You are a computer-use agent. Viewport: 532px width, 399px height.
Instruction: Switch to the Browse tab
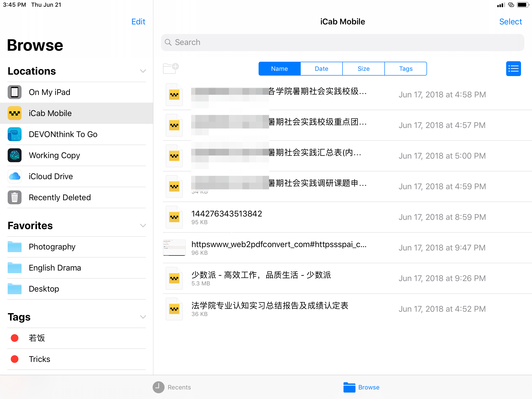coord(361,387)
